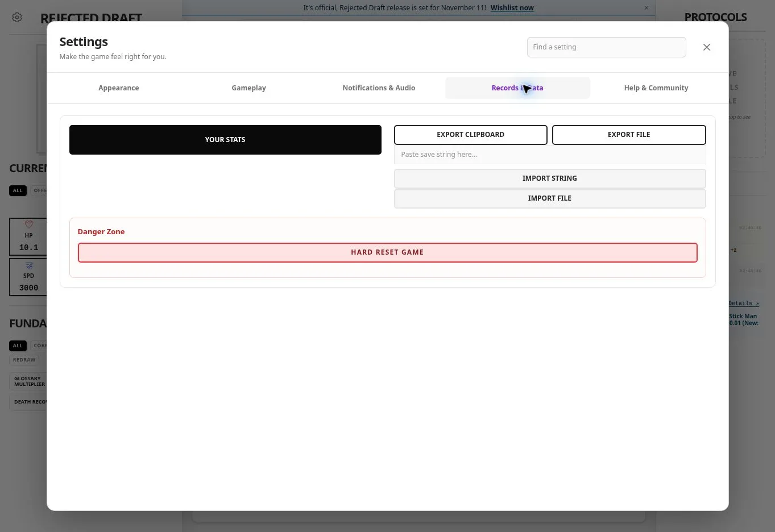
Task: Close the Settings dialog with the X
Action: click(707, 47)
